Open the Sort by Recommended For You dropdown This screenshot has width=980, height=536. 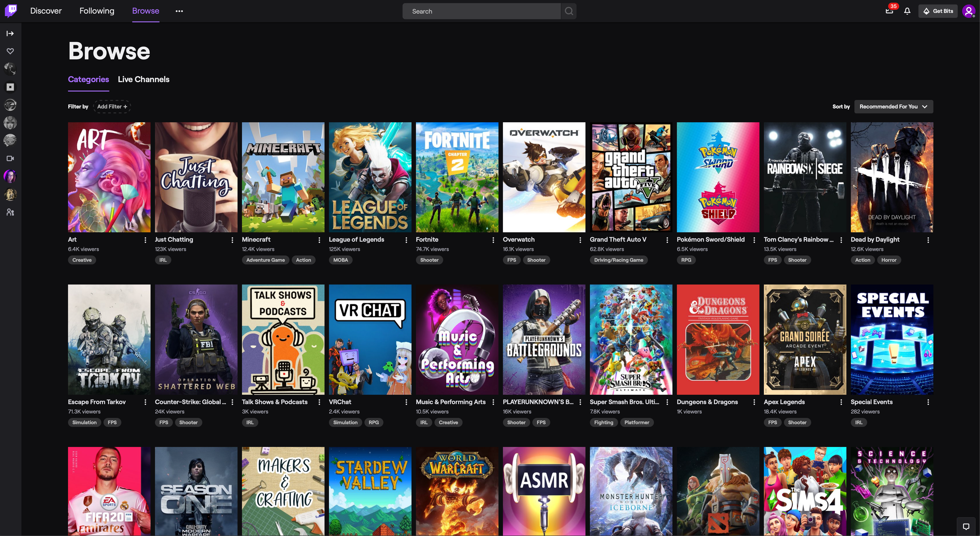(x=894, y=107)
